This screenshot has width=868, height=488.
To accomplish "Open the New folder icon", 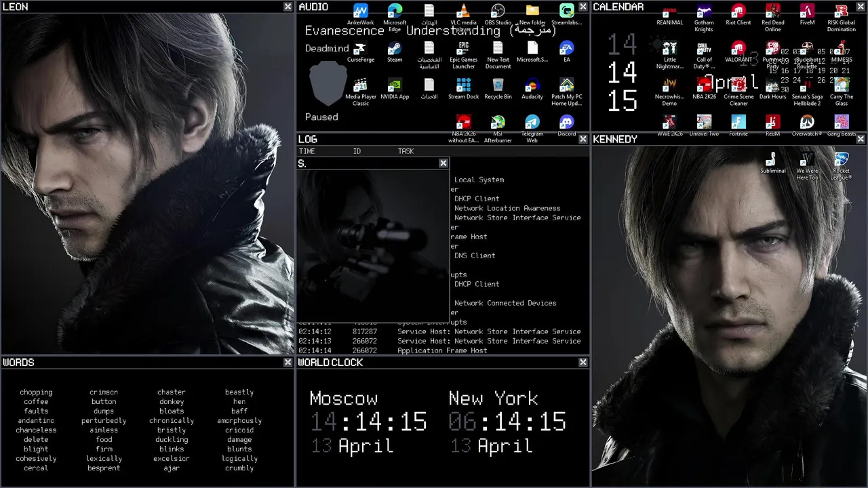I will (x=532, y=16).
